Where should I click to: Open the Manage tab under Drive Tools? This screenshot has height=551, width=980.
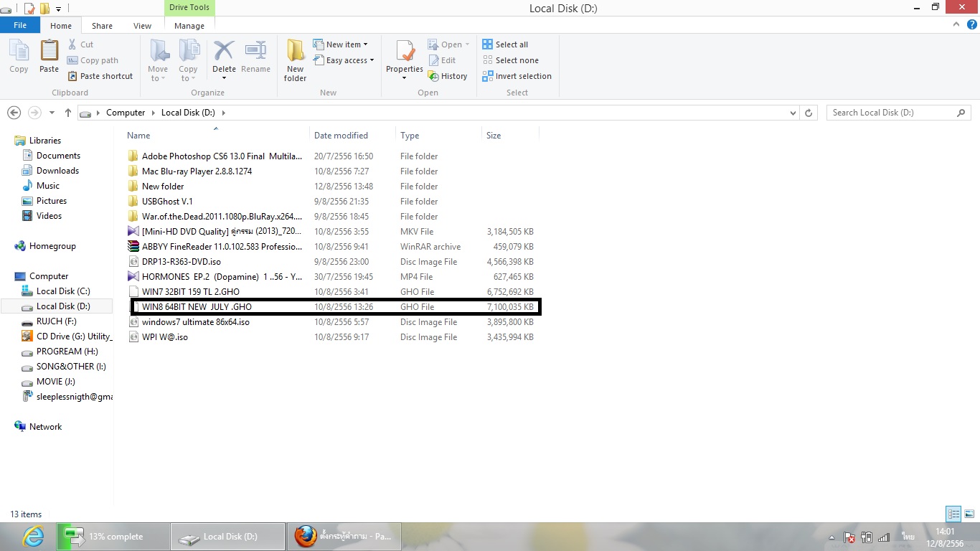tap(189, 26)
